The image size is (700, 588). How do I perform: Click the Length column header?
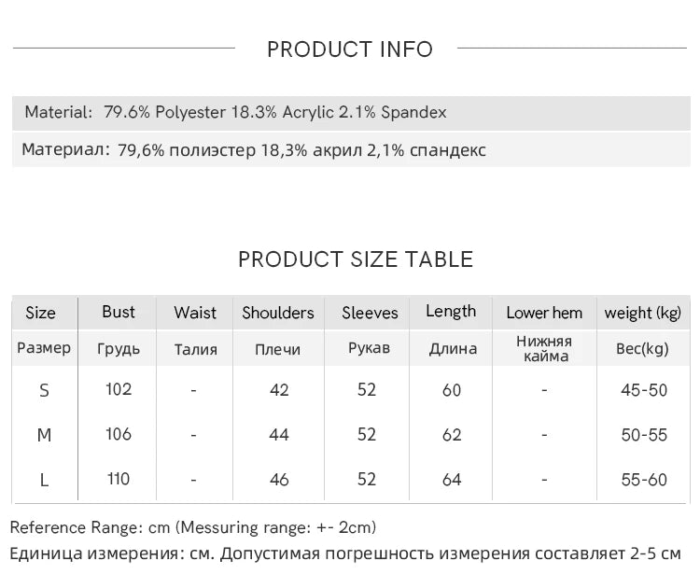coord(451,312)
